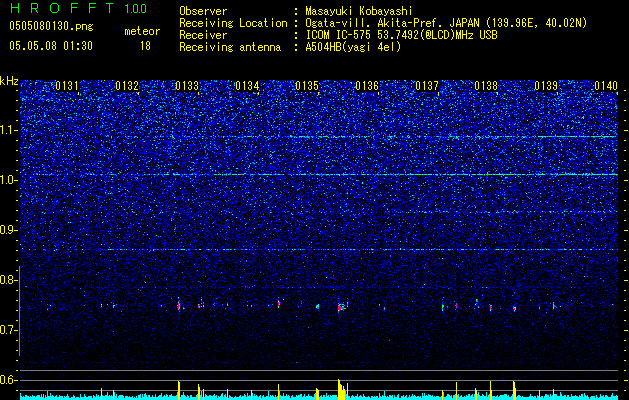Click the 0135 time marker
Image resolution: width=629 pixels, height=400 pixels.
tap(307, 86)
